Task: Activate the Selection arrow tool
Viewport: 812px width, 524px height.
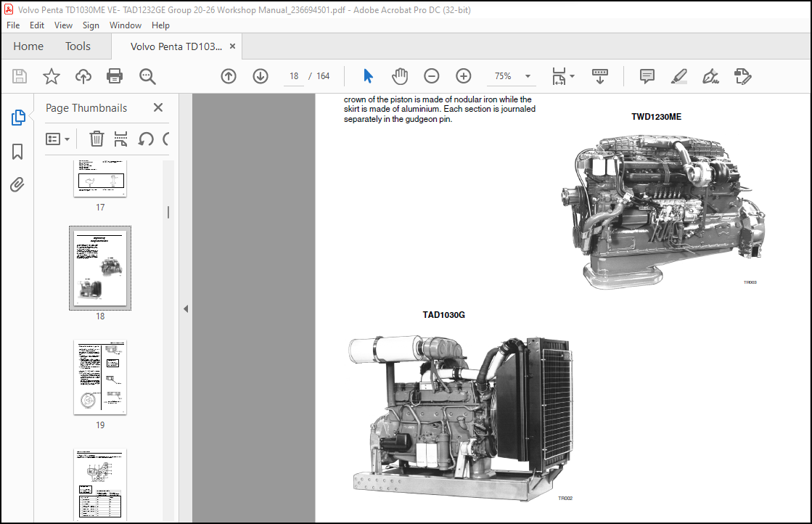Action: click(x=368, y=76)
